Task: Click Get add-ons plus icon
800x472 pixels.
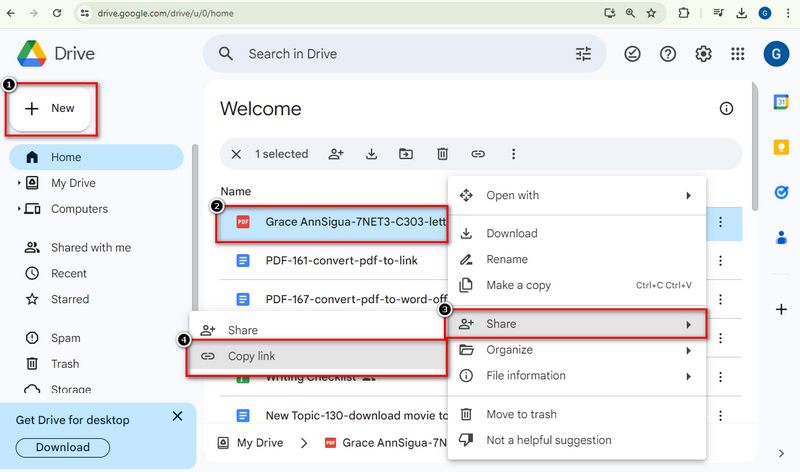Action: 781,309
